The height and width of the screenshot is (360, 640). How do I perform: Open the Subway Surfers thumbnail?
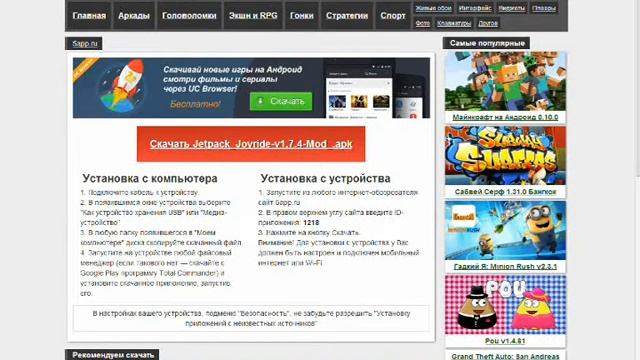[x=505, y=156]
